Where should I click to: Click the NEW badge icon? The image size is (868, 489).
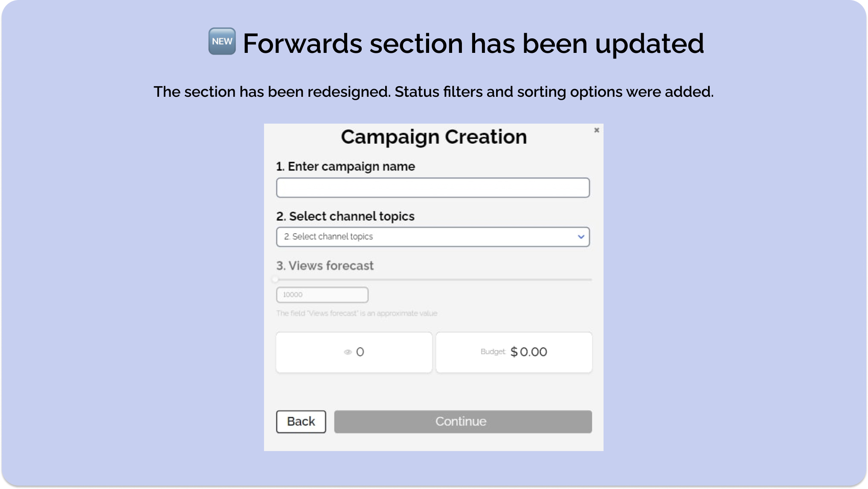pyautogui.click(x=222, y=41)
